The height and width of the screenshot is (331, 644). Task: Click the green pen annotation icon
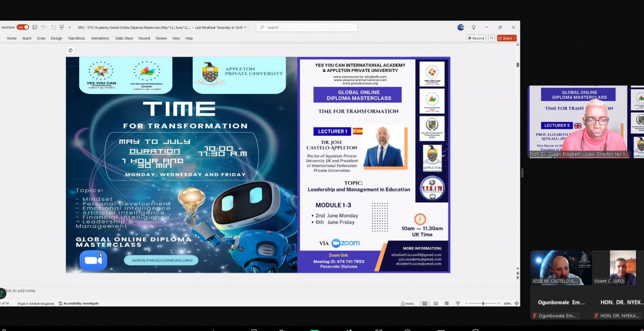click(x=2, y=293)
